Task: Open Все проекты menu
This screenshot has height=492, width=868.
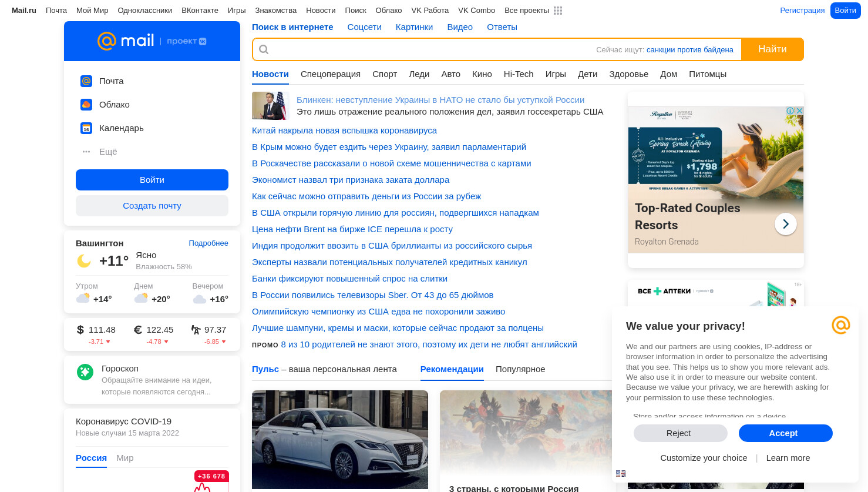Action: 527,11
